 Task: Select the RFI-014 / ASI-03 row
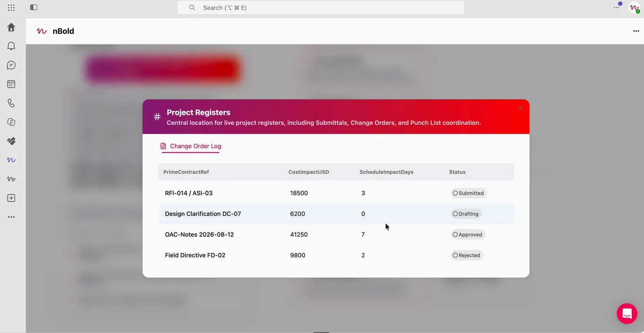pyautogui.click(x=336, y=193)
